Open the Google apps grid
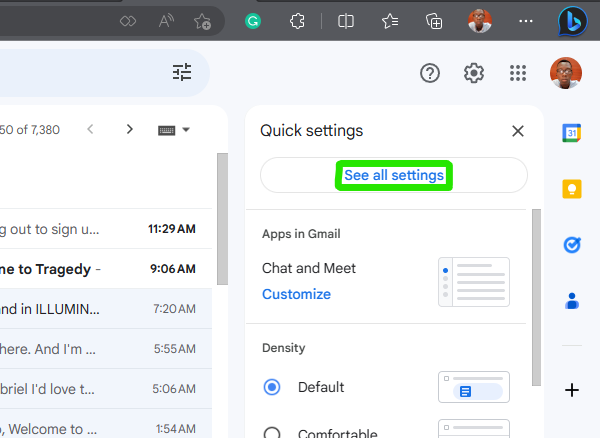600x438 pixels. click(x=518, y=73)
